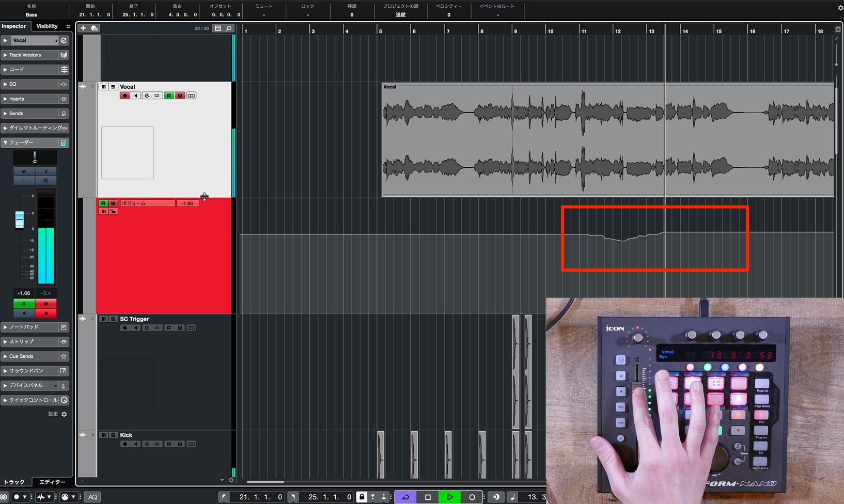
Task: Click the green Play button
Action: coord(450,497)
